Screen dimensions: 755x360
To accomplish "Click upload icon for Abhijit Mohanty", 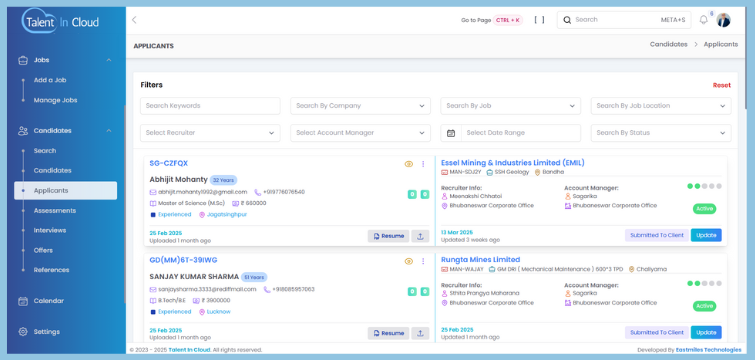I will 420,236.
